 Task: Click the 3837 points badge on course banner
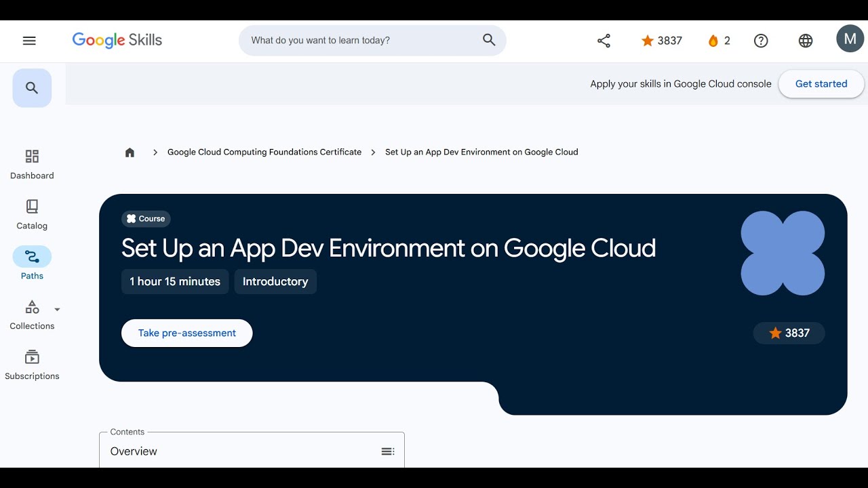789,333
